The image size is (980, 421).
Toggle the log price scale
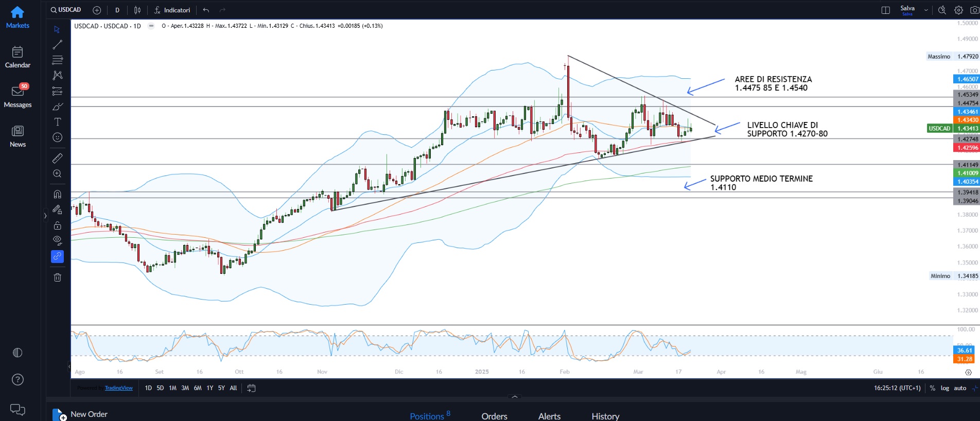click(944, 388)
